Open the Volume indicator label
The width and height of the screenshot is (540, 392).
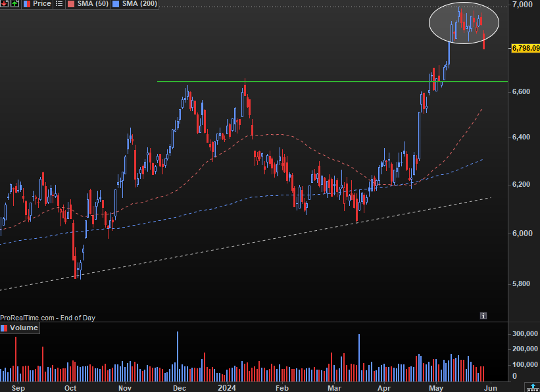tap(24, 328)
